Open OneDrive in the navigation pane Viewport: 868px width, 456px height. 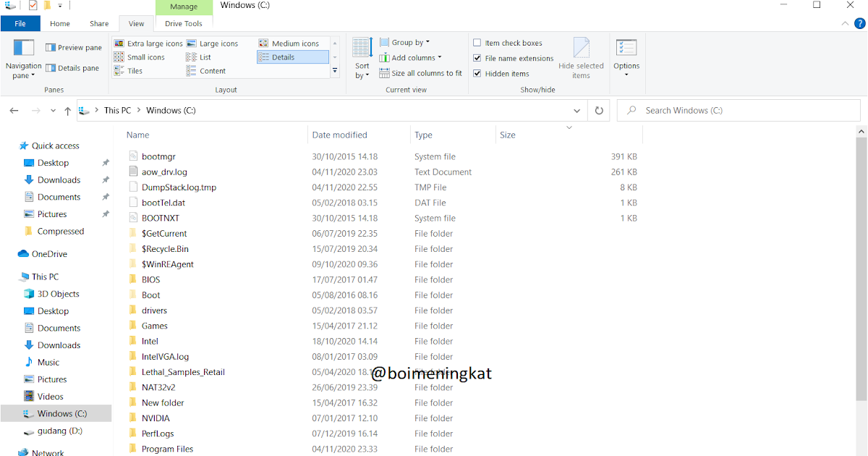pos(43,254)
